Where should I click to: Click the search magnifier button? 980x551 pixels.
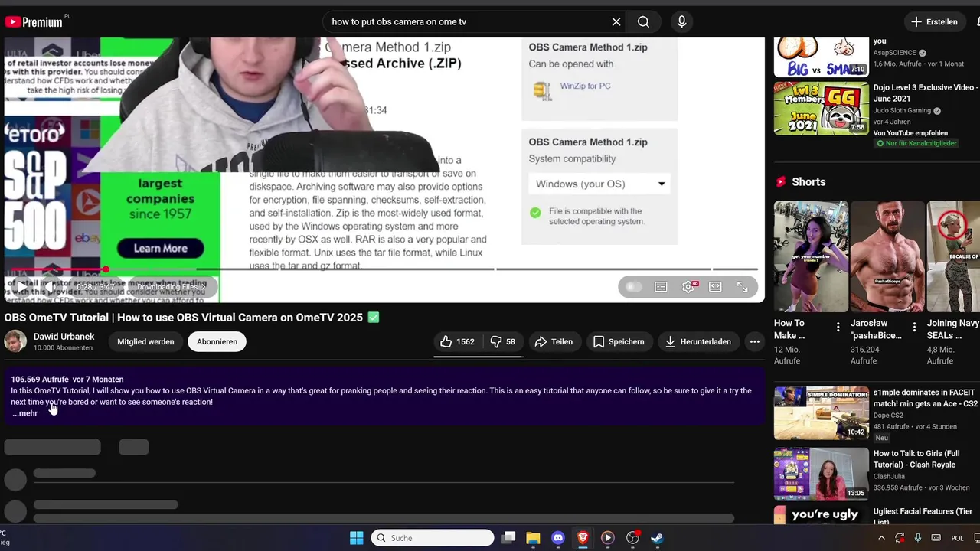pyautogui.click(x=643, y=21)
